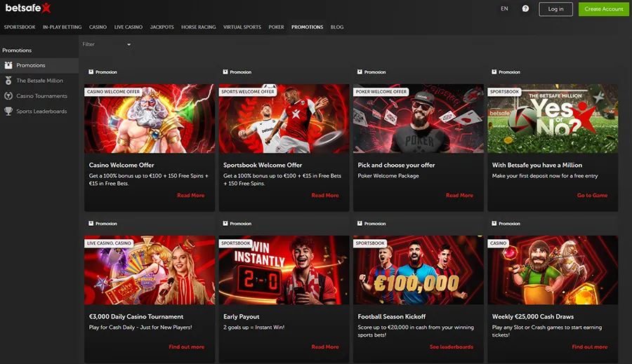
Task: Change language via EN selector
Action: pos(504,8)
